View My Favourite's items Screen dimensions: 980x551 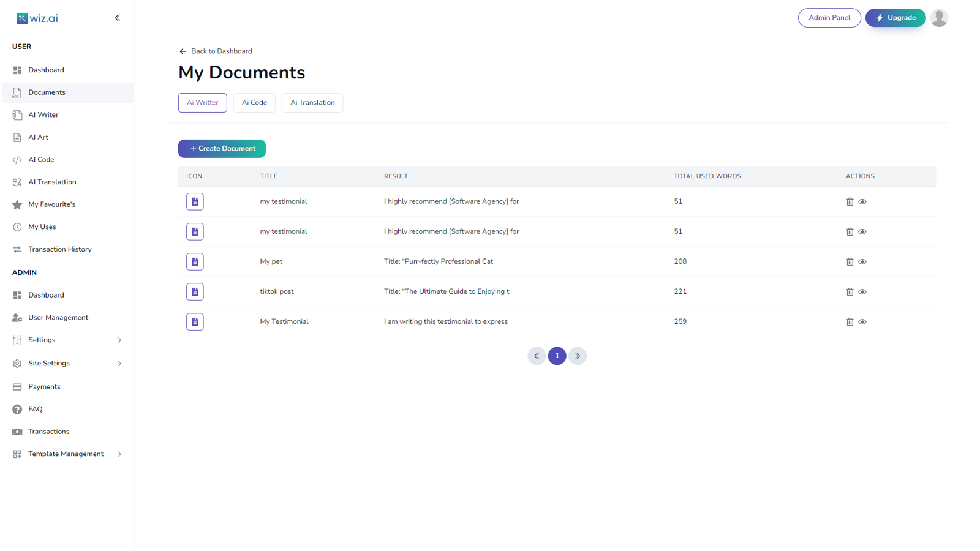point(51,204)
